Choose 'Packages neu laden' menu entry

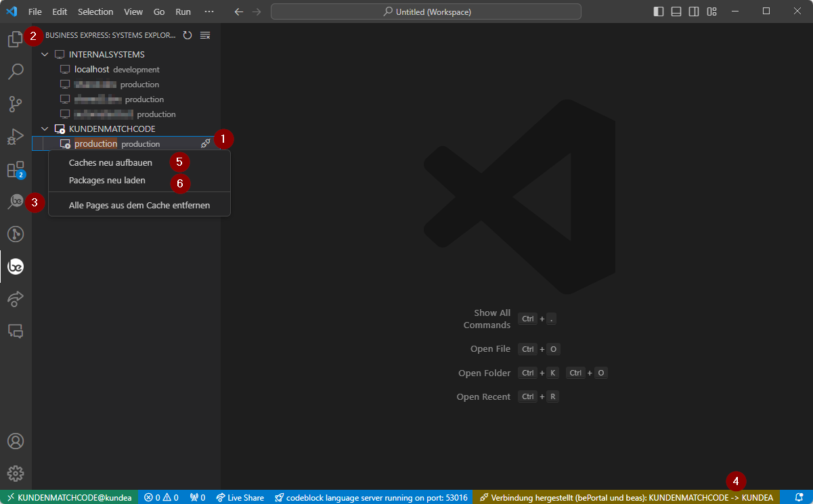(x=107, y=180)
